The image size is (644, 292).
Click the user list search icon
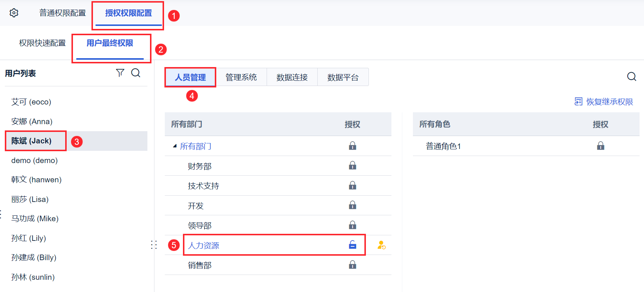pyautogui.click(x=136, y=73)
